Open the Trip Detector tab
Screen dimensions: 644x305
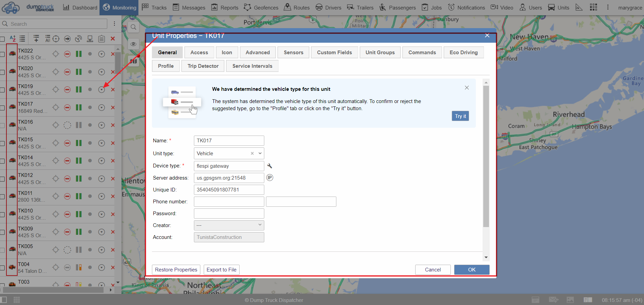tap(203, 66)
